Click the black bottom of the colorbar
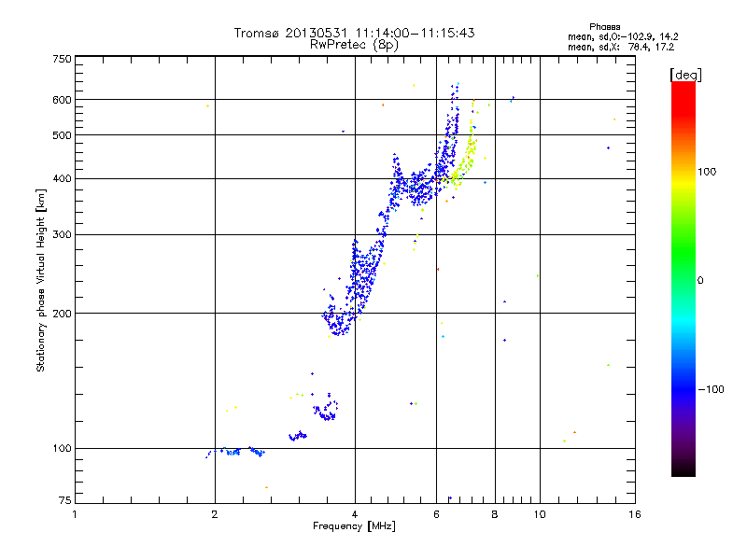 point(684,469)
